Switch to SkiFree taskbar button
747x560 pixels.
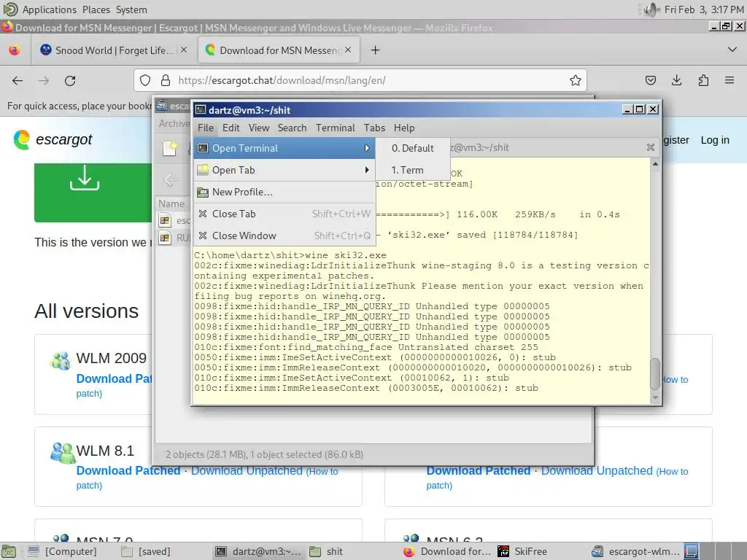(522, 551)
